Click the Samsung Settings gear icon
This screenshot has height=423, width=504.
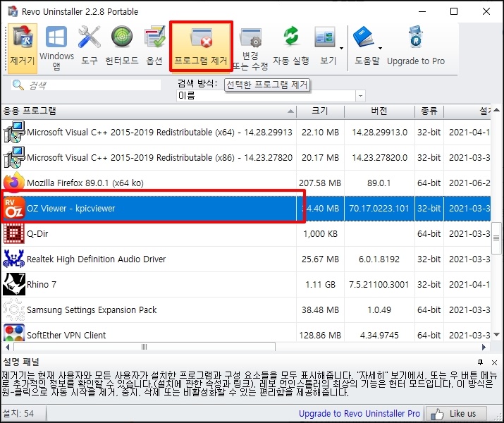coord(14,309)
